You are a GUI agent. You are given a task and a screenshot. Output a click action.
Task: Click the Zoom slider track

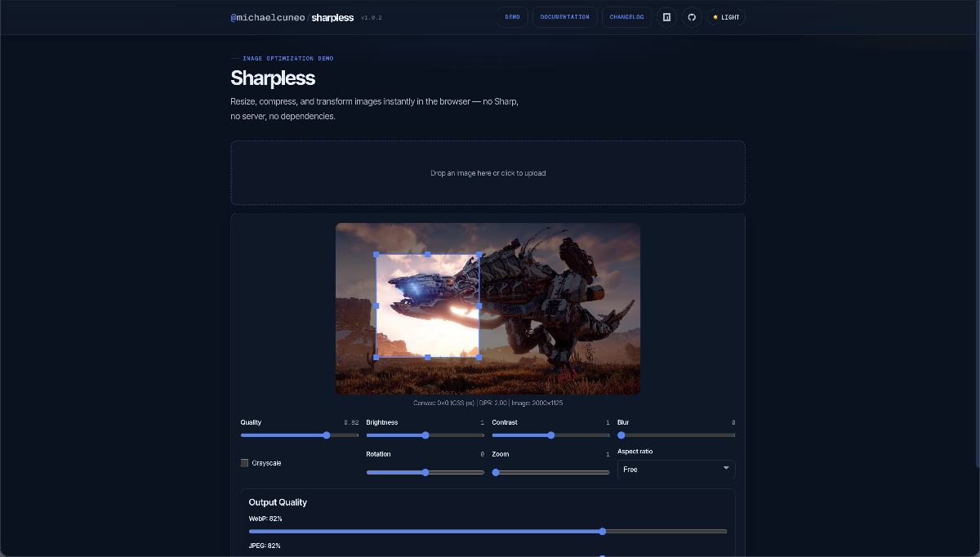click(x=550, y=472)
